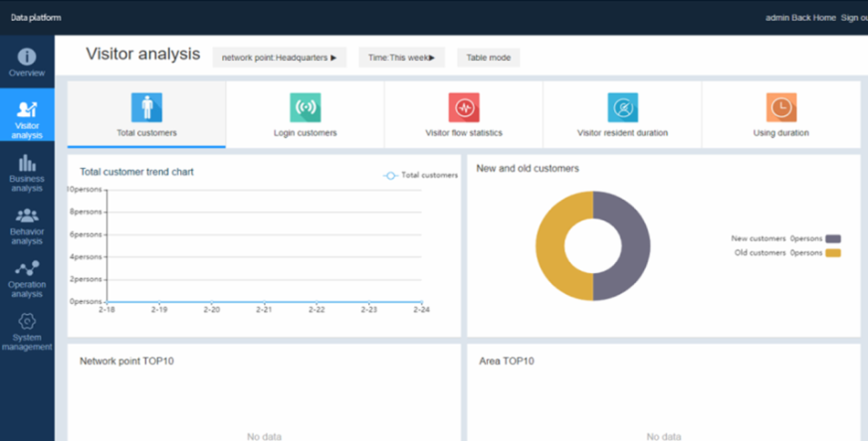Image resolution: width=868 pixels, height=441 pixels.
Task: Click the 2-21 x-axis label
Action: click(x=264, y=310)
